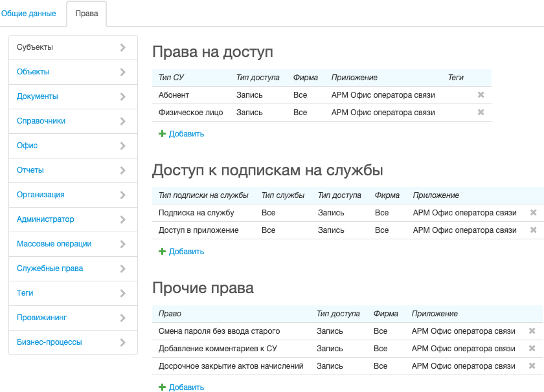Select the Абонент cell
Screen dimensions: 544x392
click(174, 95)
